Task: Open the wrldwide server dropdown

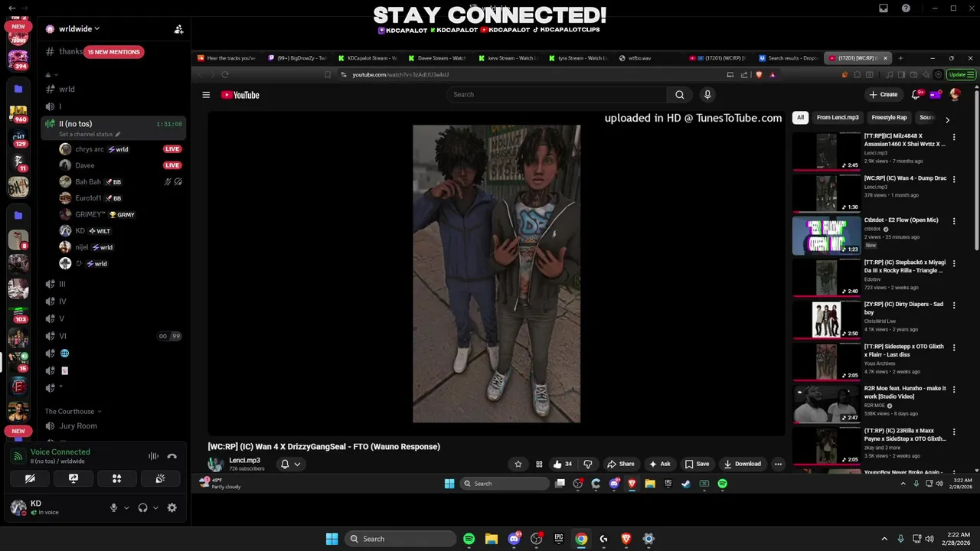Action: [79, 29]
